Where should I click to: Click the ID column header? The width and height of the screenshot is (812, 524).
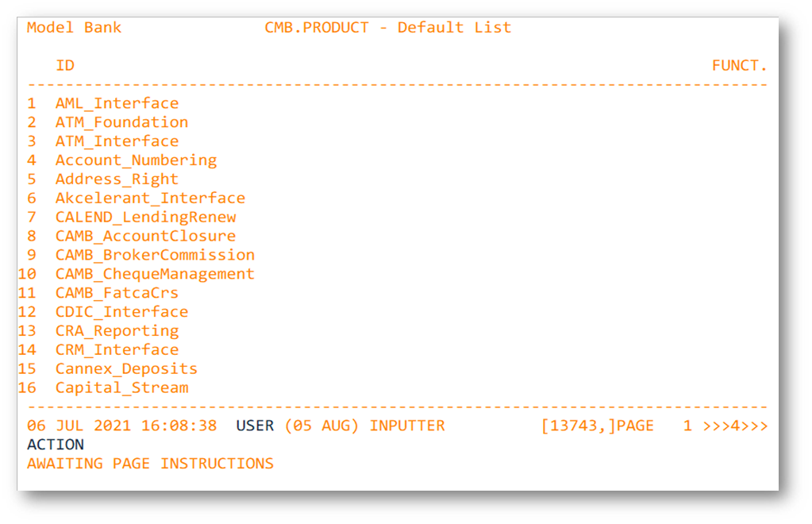pos(65,66)
